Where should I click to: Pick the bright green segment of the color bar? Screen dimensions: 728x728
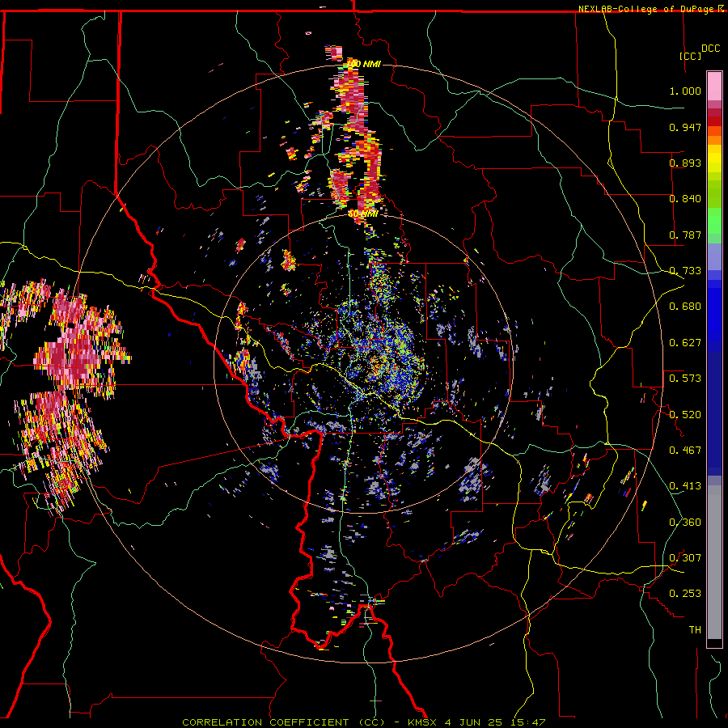click(714, 221)
